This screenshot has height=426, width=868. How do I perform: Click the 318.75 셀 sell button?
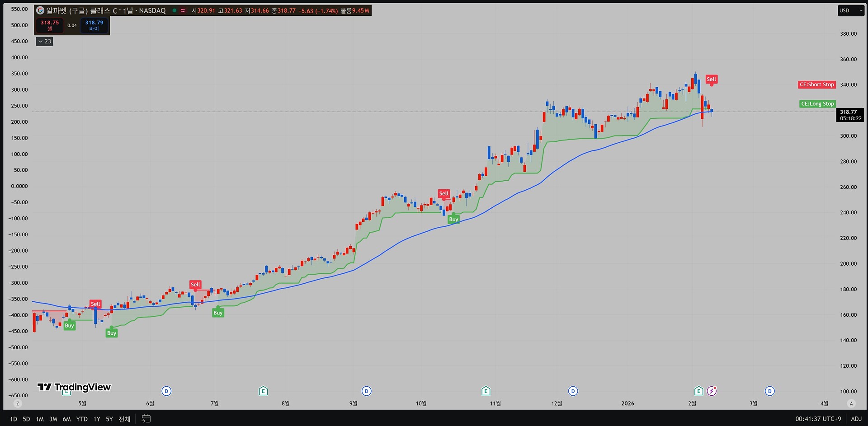click(50, 25)
